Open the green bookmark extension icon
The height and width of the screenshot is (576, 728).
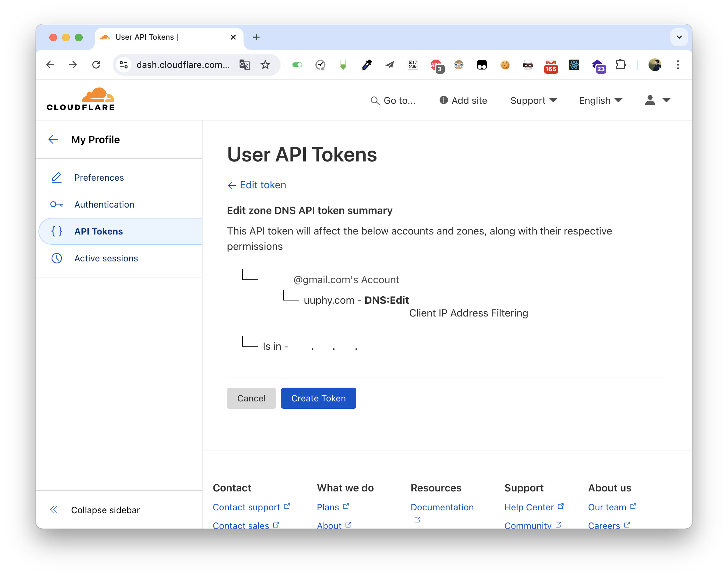pyautogui.click(x=343, y=65)
